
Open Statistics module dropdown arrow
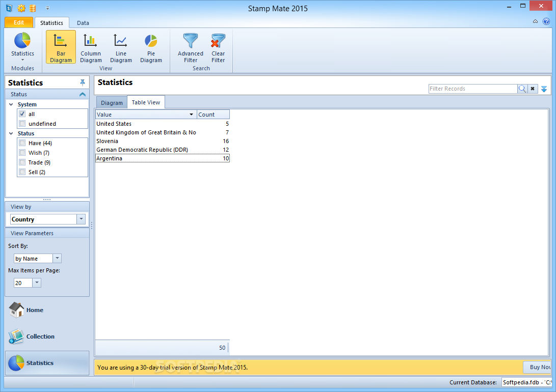[x=22, y=60]
